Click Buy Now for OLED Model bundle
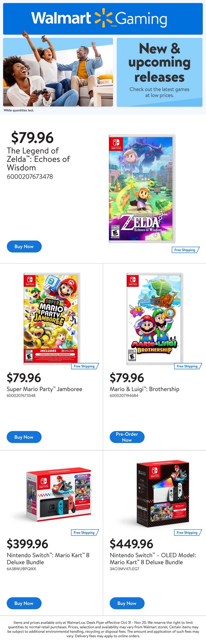The width and height of the screenshot is (206, 644). pos(127,603)
